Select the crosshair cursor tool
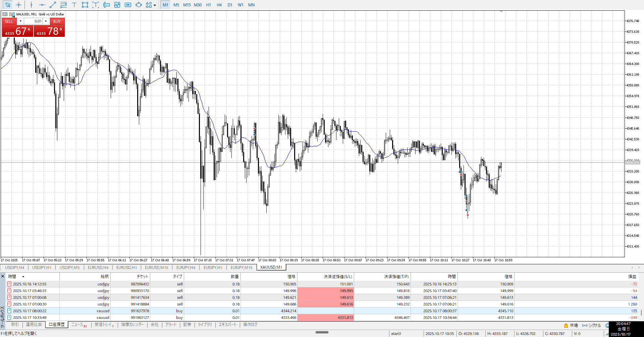644x337 pixels. tap(18, 5)
